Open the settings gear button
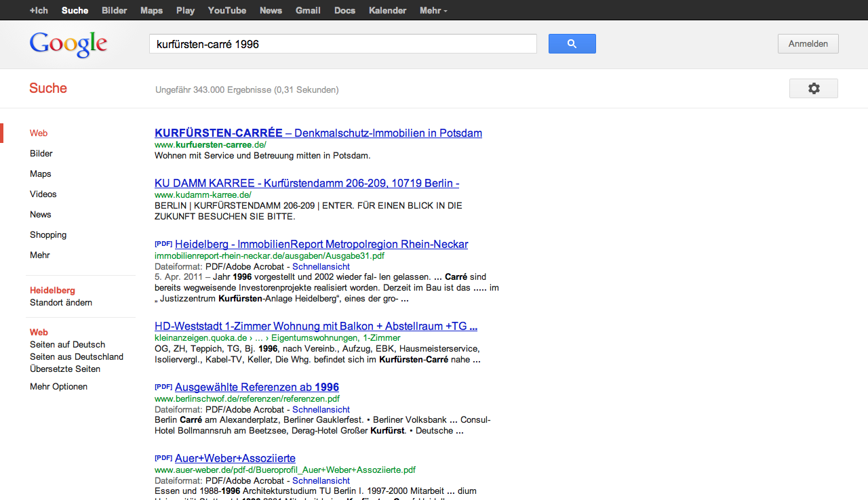This screenshot has height=500, width=868. coord(813,89)
